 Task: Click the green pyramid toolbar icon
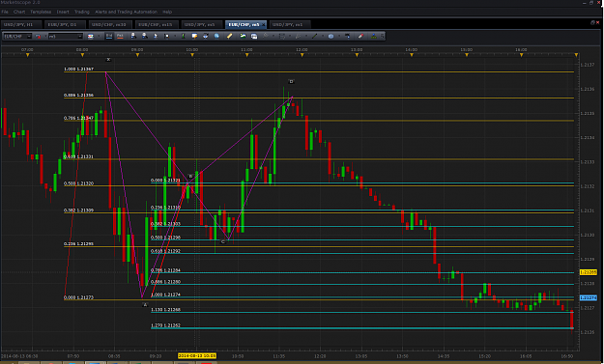[x=374, y=36]
